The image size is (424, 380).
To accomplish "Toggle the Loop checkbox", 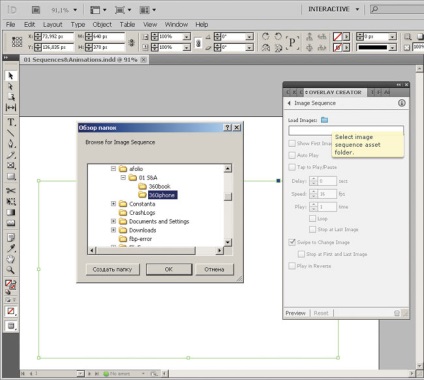I will coord(312,218).
